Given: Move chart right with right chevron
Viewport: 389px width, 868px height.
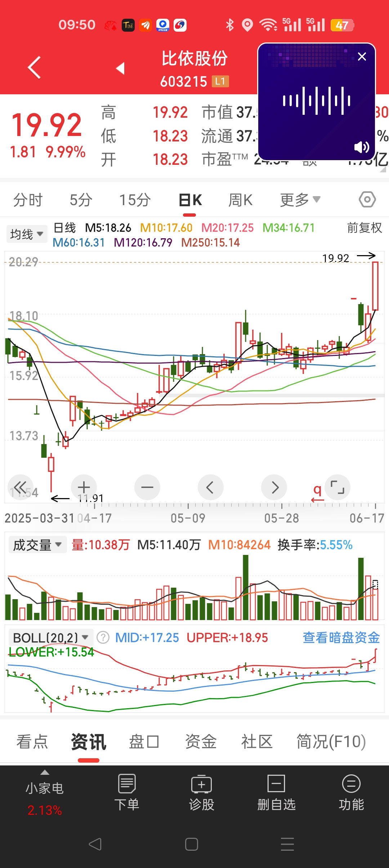Looking at the screenshot, I should pos(274,487).
